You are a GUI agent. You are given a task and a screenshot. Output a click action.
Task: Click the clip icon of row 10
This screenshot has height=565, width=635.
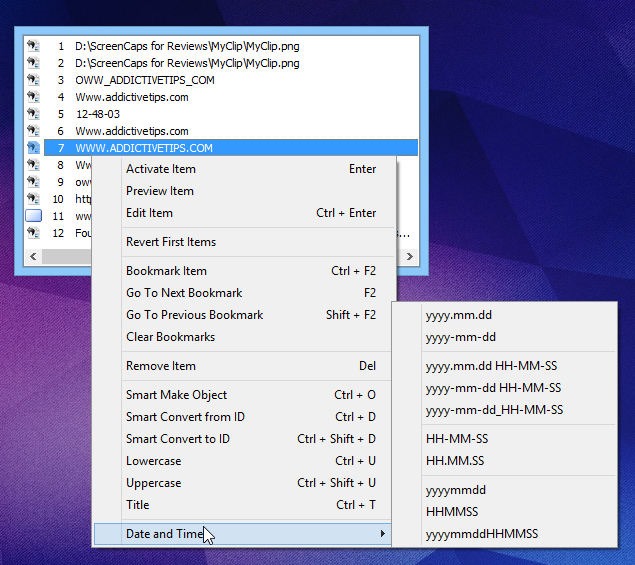(33, 199)
